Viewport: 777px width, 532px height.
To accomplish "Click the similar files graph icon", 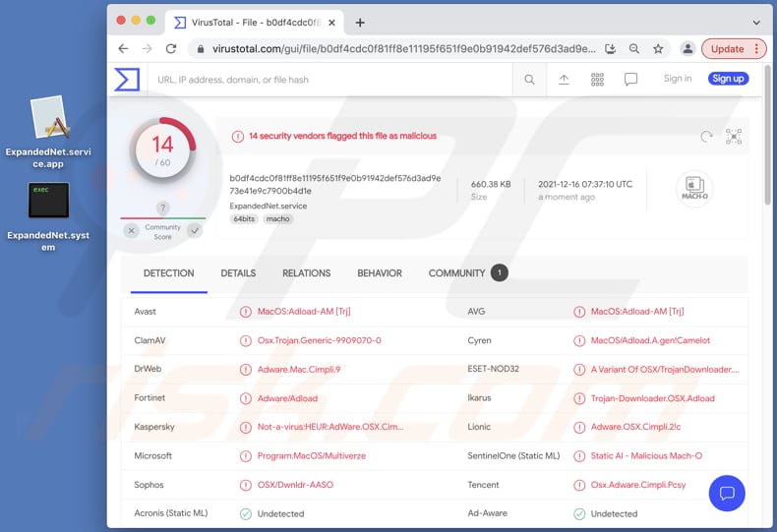I will click(734, 137).
